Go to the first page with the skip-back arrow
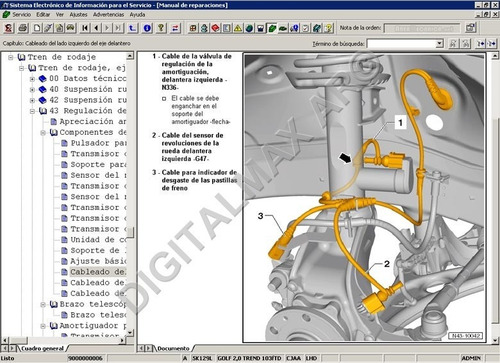 85,28
